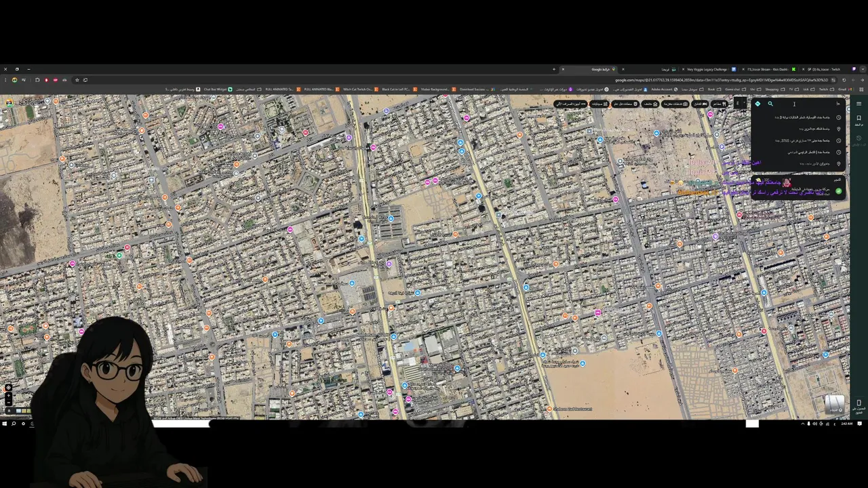Select the Hotels category chip with bed icon
The width and height of the screenshot is (868, 488).
pos(701,104)
